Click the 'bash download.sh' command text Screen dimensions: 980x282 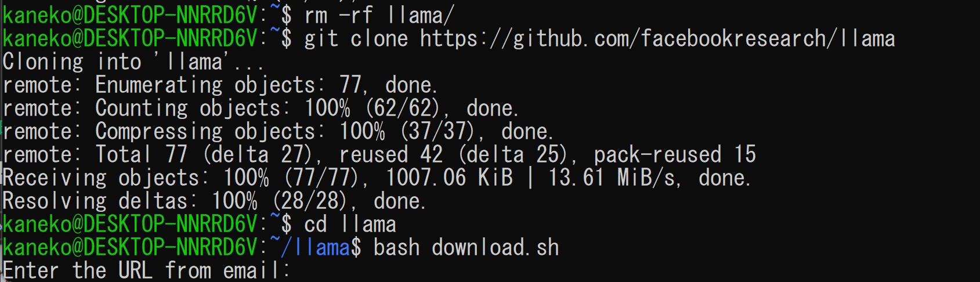pos(467,248)
